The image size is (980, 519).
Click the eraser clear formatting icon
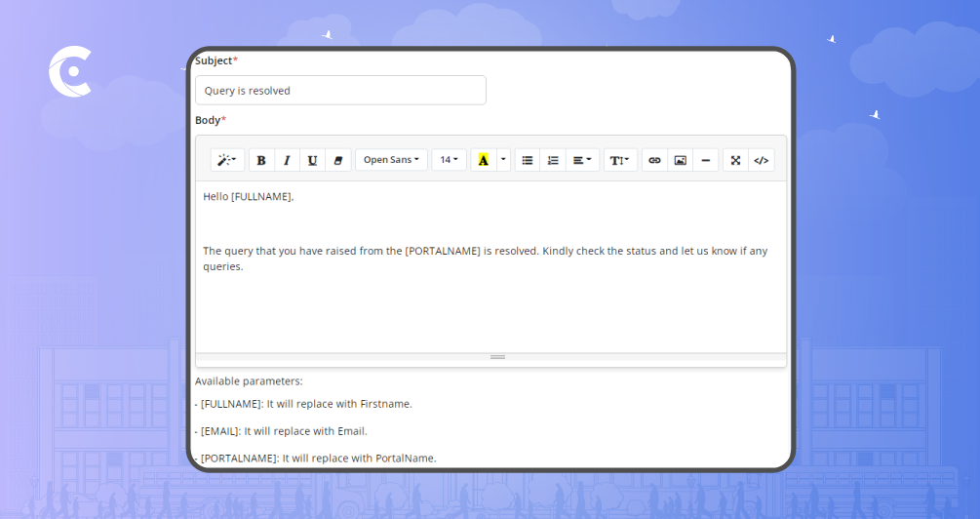[337, 160]
